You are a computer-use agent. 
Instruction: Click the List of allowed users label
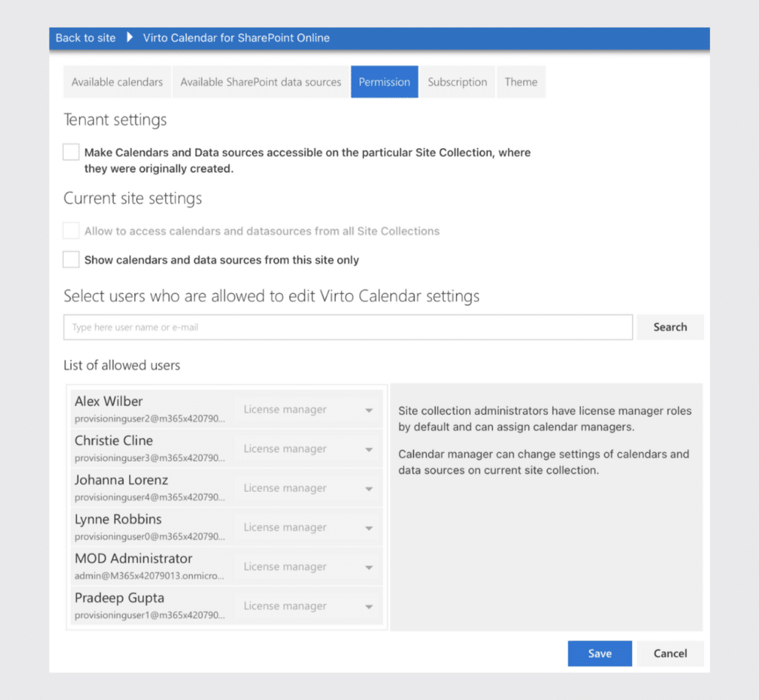pyautogui.click(x=122, y=365)
